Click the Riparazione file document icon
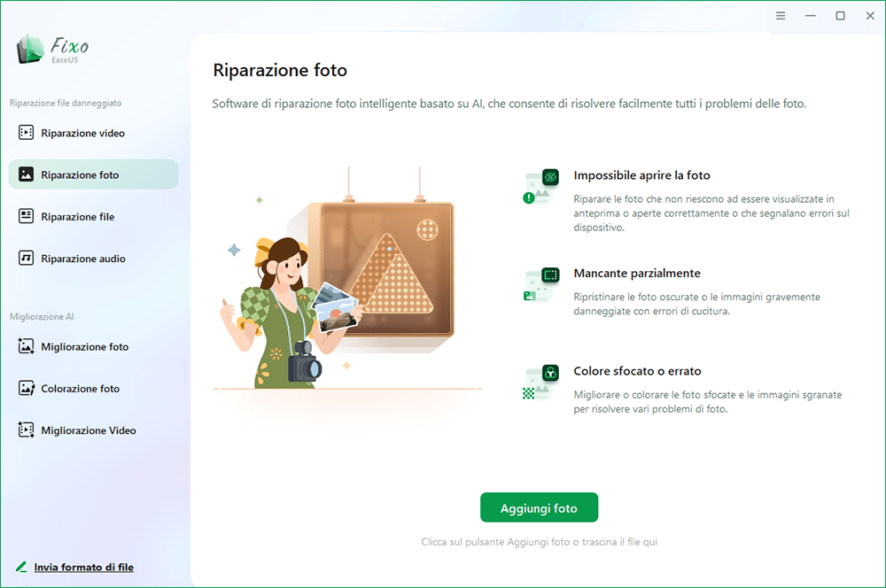Image resolution: width=886 pixels, height=588 pixels. click(x=26, y=216)
